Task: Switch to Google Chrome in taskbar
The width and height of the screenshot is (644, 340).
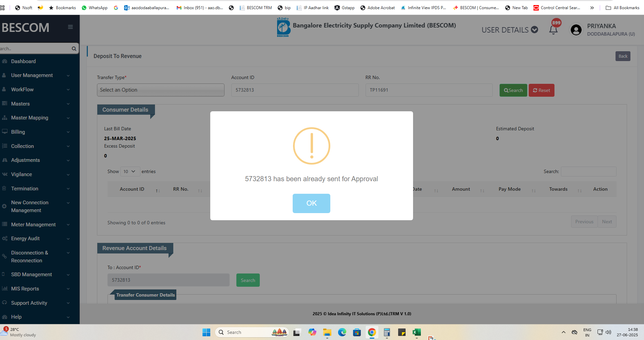Action: coord(372,332)
